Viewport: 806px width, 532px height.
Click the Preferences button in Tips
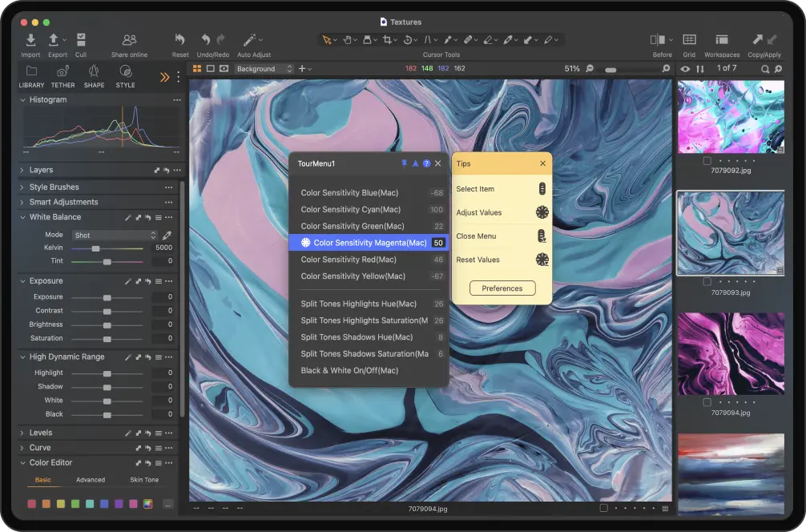pyautogui.click(x=502, y=288)
